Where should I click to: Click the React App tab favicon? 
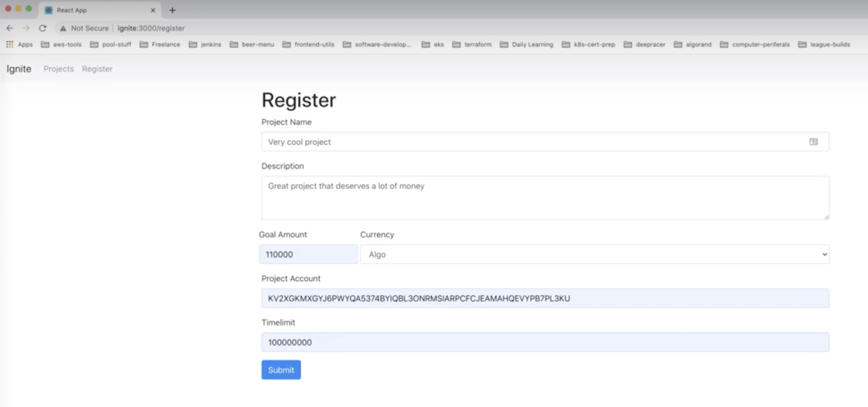click(50, 10)
